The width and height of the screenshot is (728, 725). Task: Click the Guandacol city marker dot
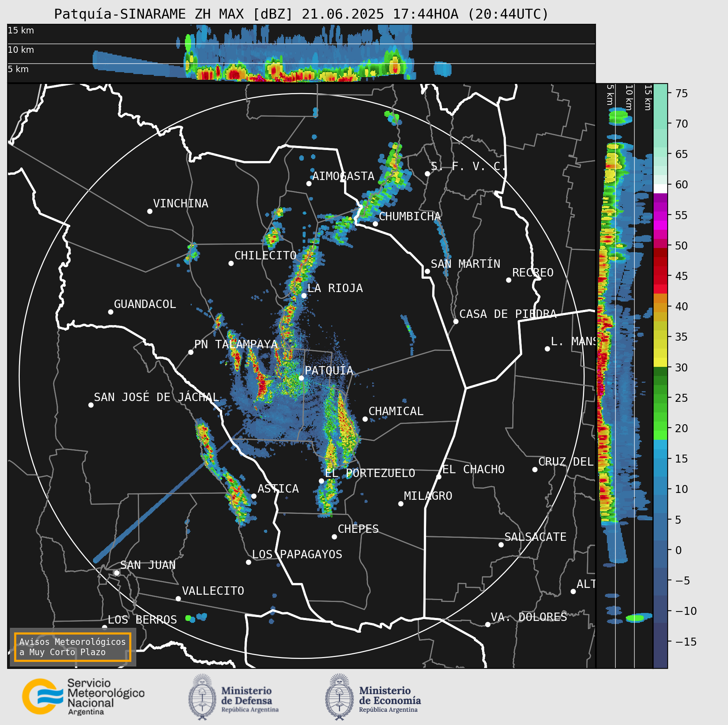(x=111, y=312)
